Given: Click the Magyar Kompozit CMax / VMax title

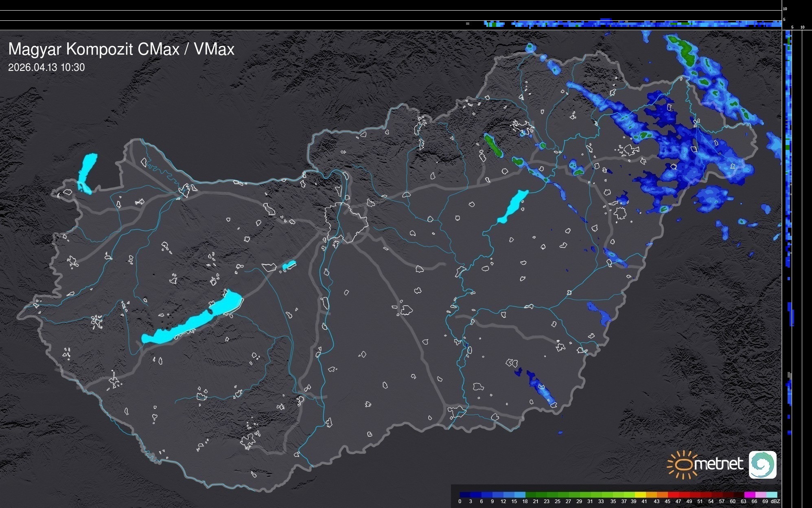Looking at the screenshot, I should tap(121, 49).
